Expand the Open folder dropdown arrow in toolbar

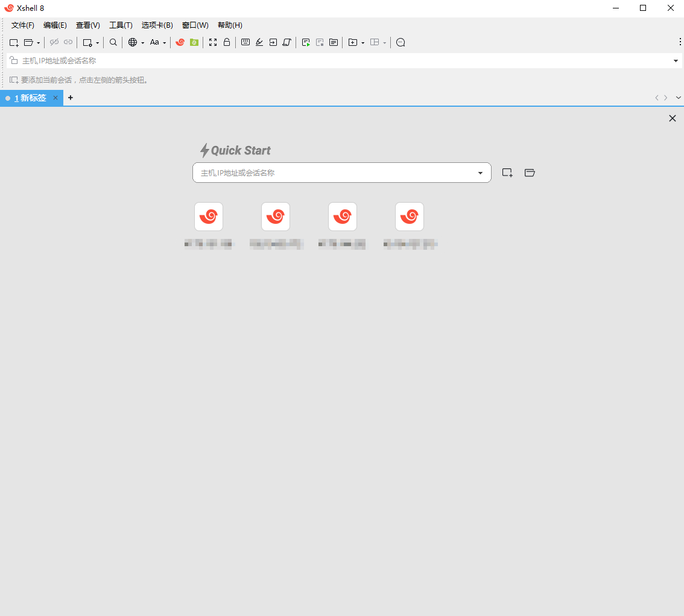(39, 43)
